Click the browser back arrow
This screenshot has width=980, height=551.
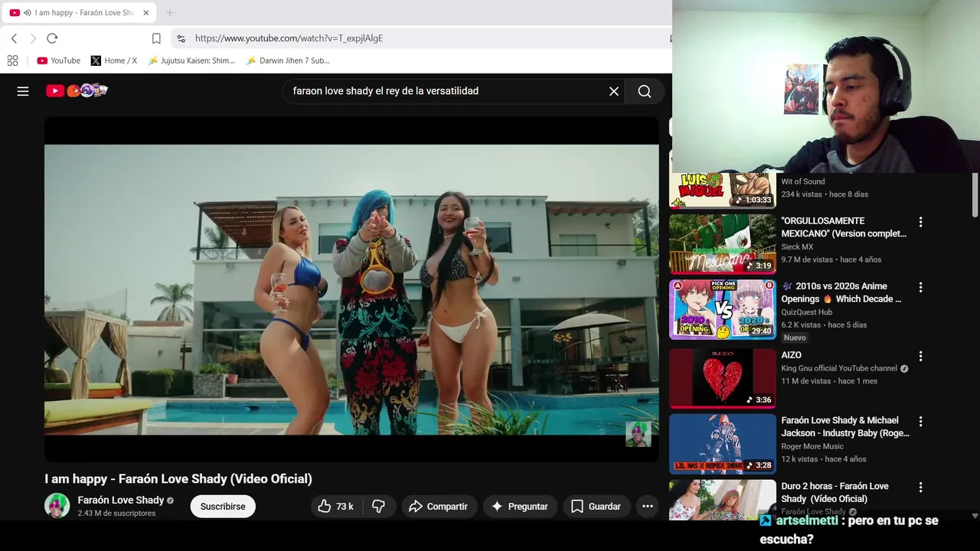tap(14, 38)
